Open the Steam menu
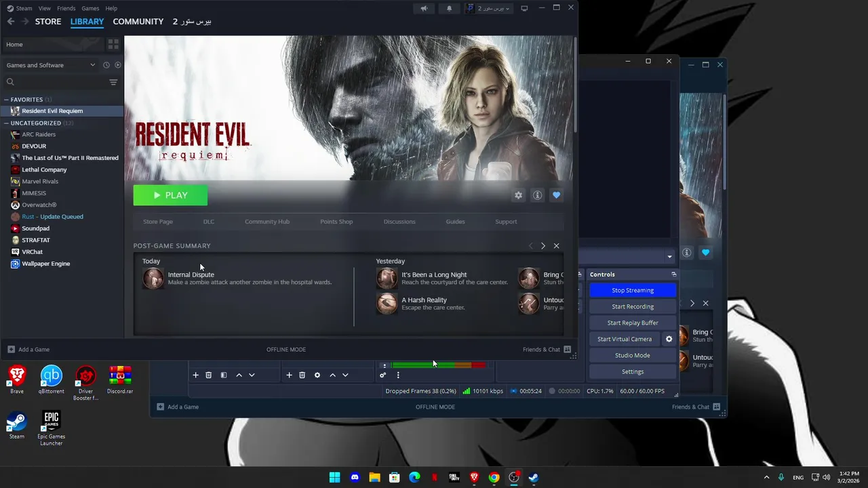This screenshot has height=488, width=868. (x=24, y=8)
